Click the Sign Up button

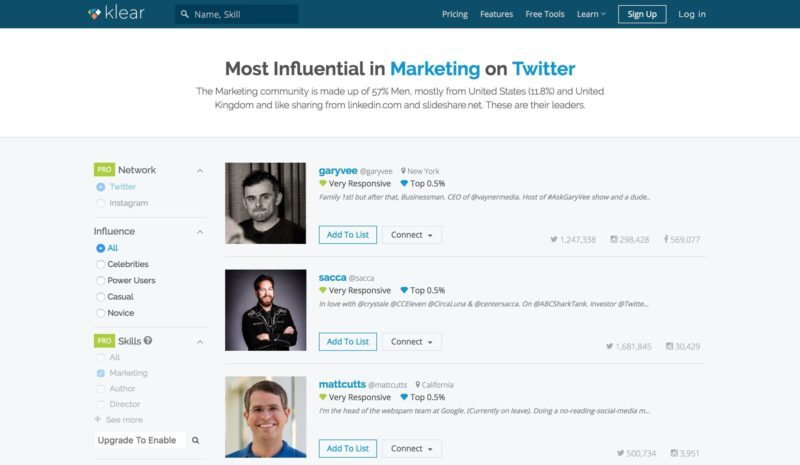pos(642,14)
